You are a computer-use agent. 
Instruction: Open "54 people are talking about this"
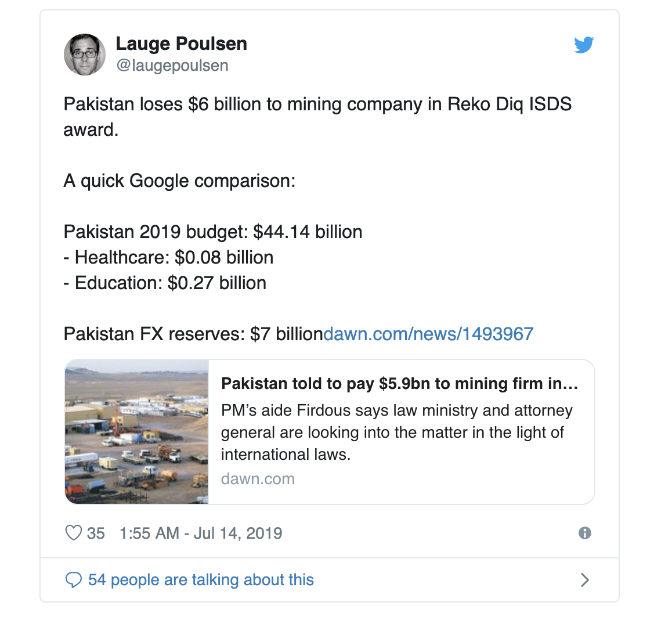tap(201, 580)
